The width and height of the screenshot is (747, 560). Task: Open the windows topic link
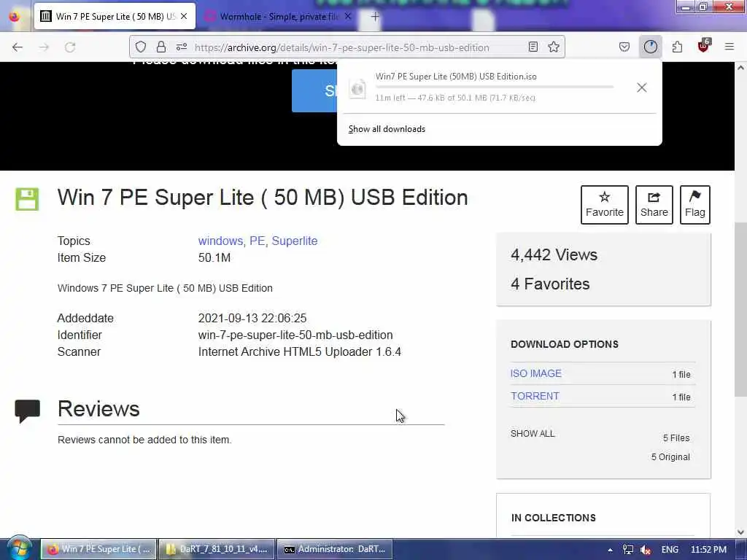220,241
